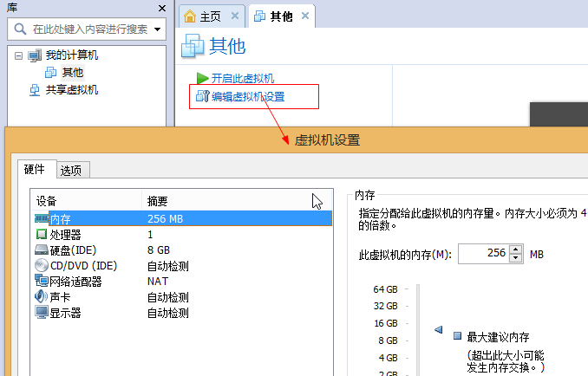Image resolution: width=588 pixels, height=376 pixels.
Task: Click the memory chip icon
Action: coord(42,218)
